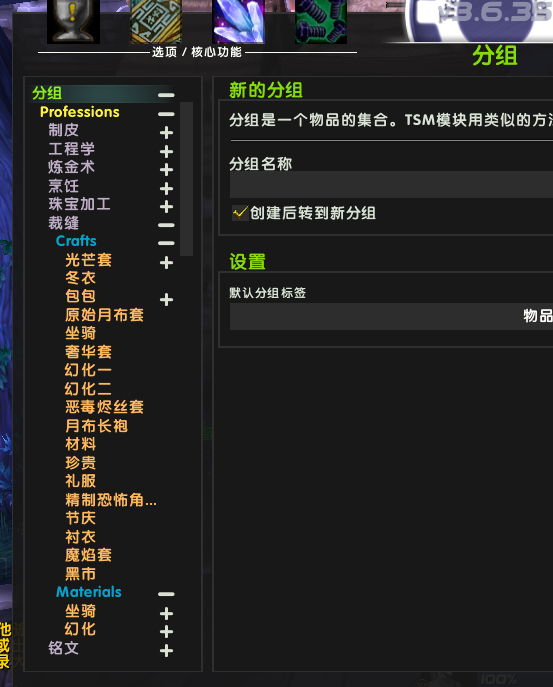553x687 pixels.
Task: Collapse the 裁缝 group
Action: 166,225
